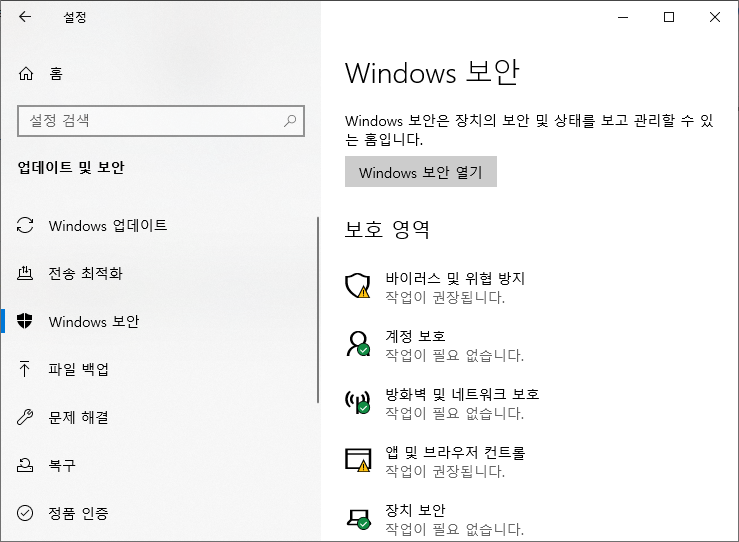Click the virus protection shield warning icon

click(358, 286)
